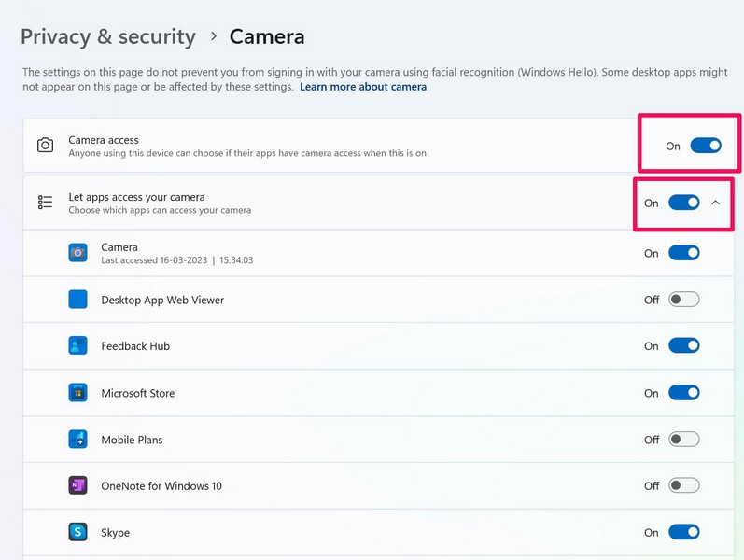Click the Microsoft Store app icon
Viewport: 744px width, 560px height.
[78, 393]
